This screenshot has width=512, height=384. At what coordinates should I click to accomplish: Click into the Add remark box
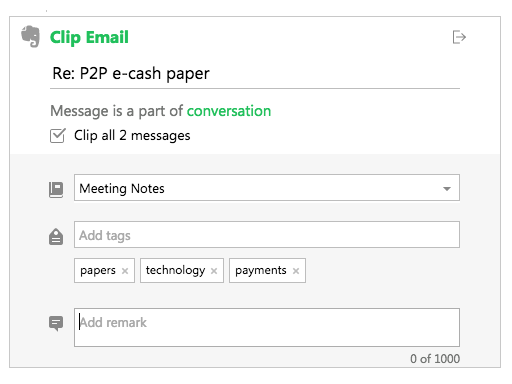tap(267, 327)
